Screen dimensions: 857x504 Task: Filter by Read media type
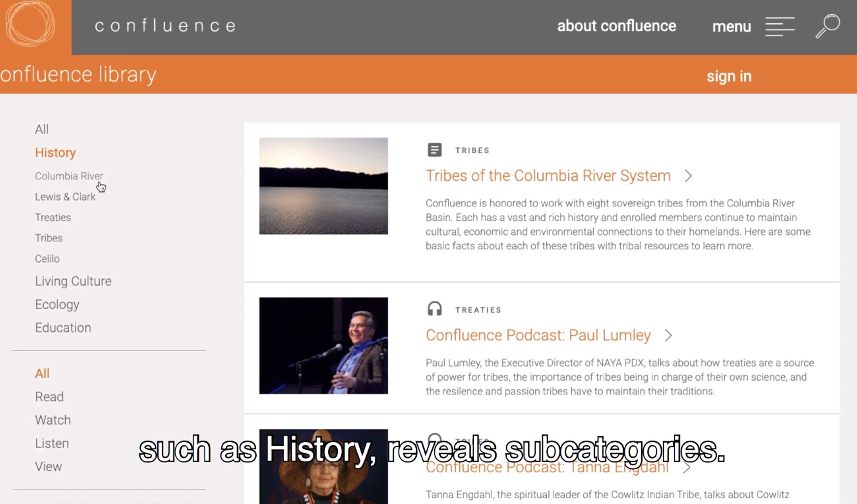tap(49, 397)
